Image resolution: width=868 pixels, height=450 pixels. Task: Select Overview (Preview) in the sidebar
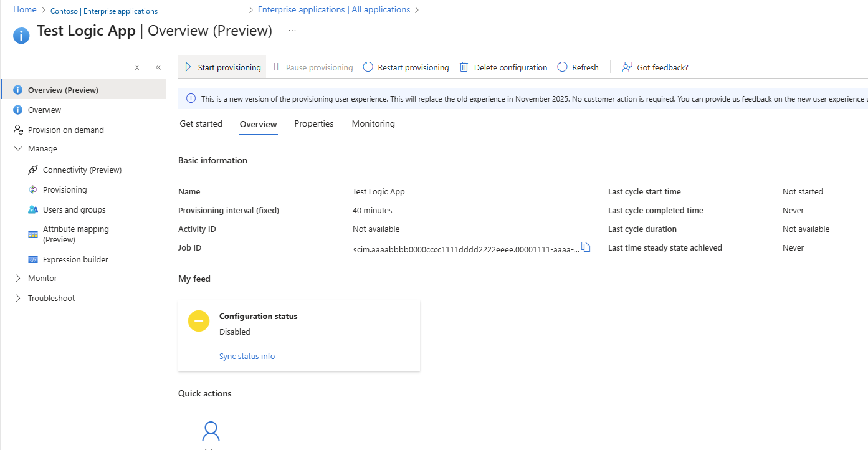(83, 90)
